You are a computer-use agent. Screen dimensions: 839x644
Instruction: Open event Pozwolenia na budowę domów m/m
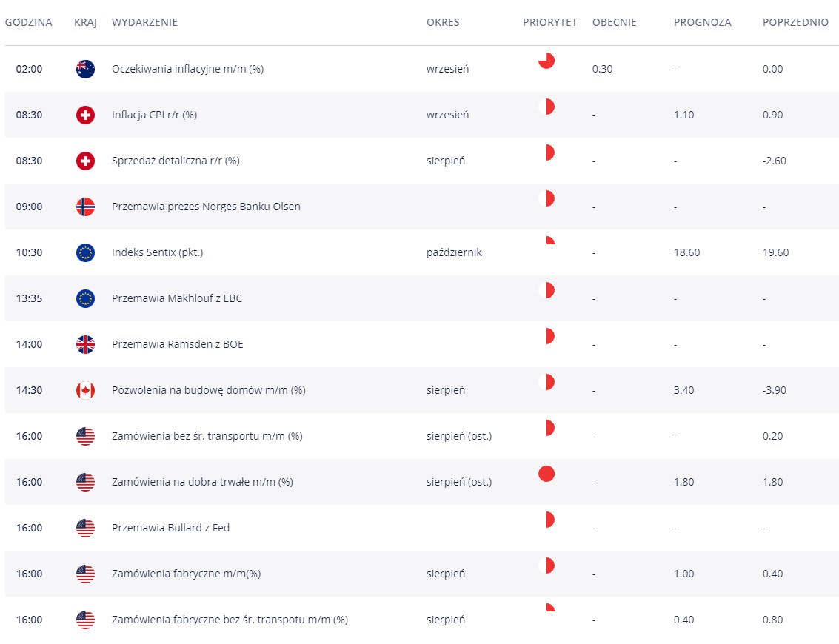tap(209, 390)
